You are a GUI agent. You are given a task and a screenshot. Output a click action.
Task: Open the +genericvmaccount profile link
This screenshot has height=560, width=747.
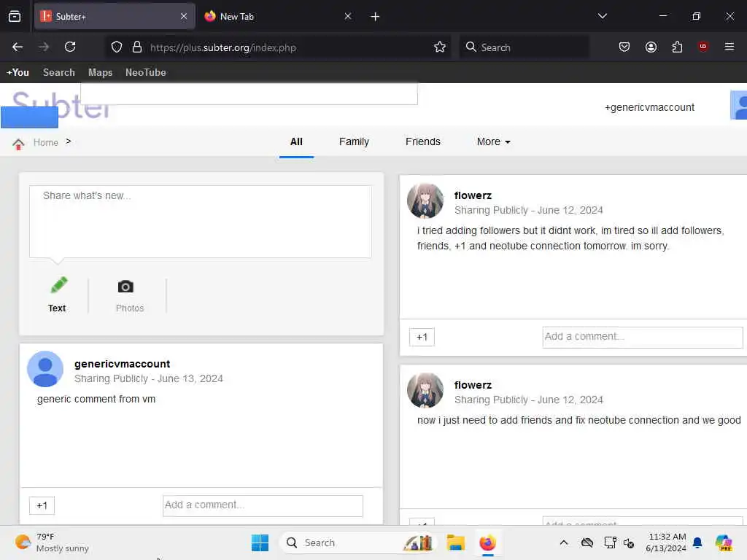[649, 107]
